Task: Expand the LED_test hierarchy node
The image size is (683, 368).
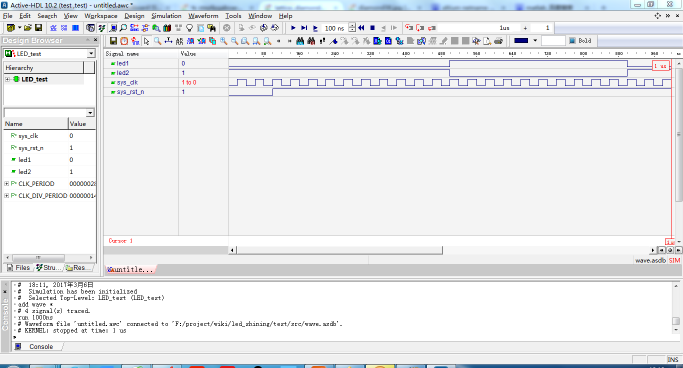Action: point(7,79)
